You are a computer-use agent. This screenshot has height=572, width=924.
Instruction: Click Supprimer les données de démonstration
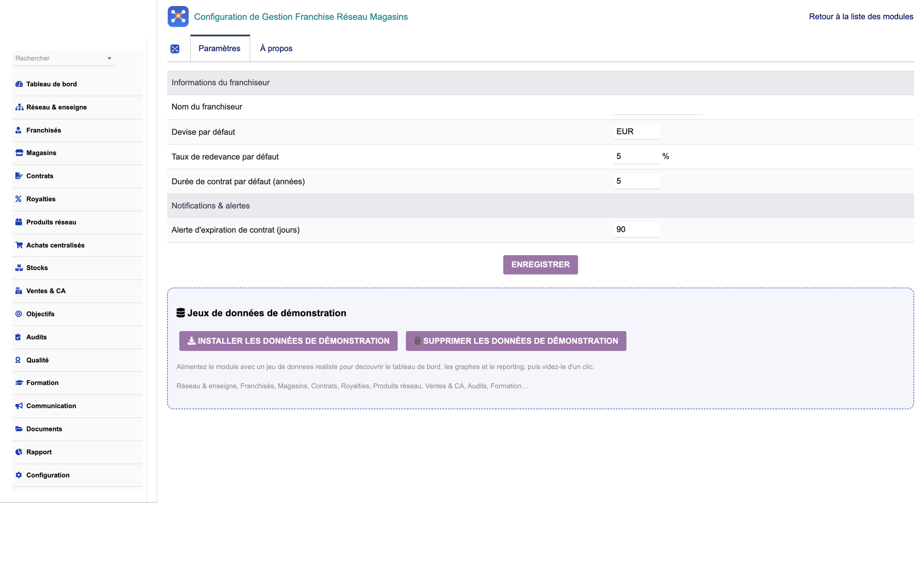point(516,341)
